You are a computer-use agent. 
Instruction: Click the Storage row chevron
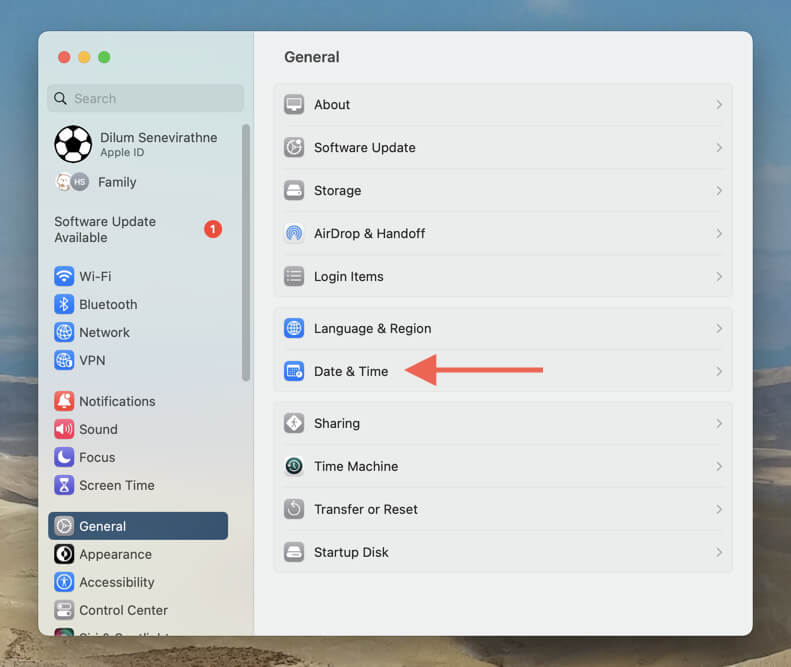pos(719,190)
